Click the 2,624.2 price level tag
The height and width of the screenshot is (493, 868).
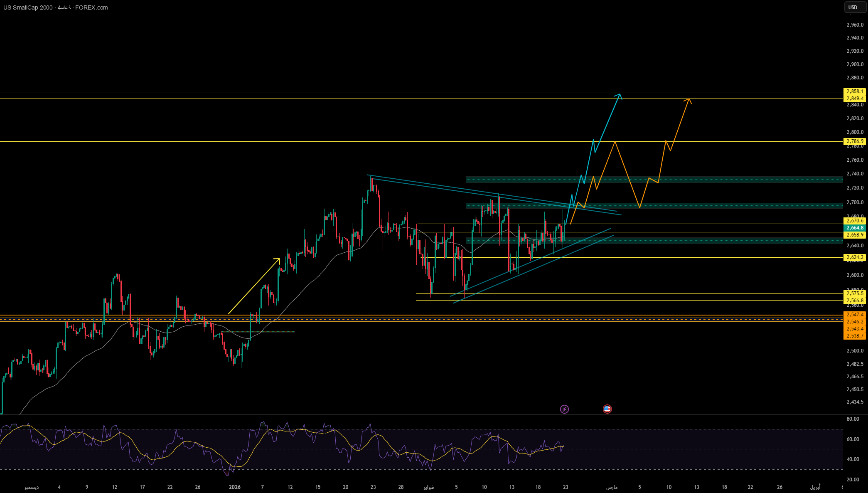[x=854, y=257]
